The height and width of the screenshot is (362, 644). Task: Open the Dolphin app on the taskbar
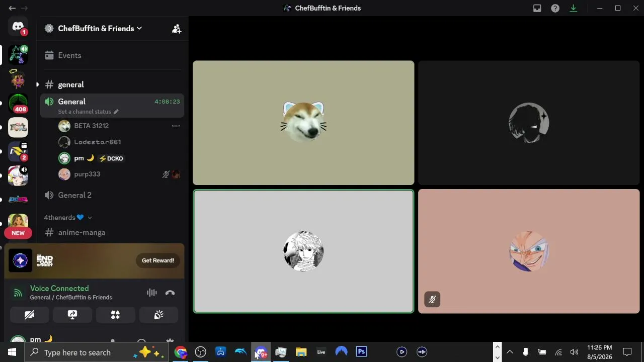(x=240, y=352)
